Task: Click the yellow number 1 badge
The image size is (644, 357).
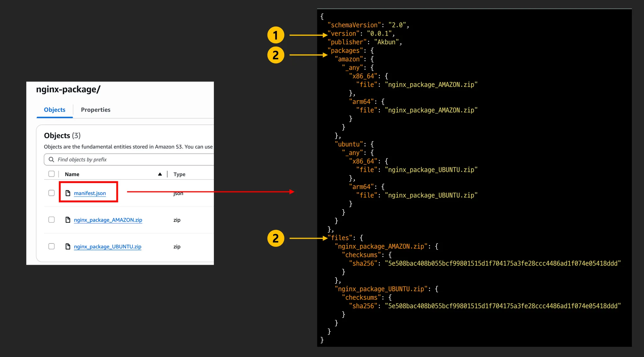Action: point(276,35)
